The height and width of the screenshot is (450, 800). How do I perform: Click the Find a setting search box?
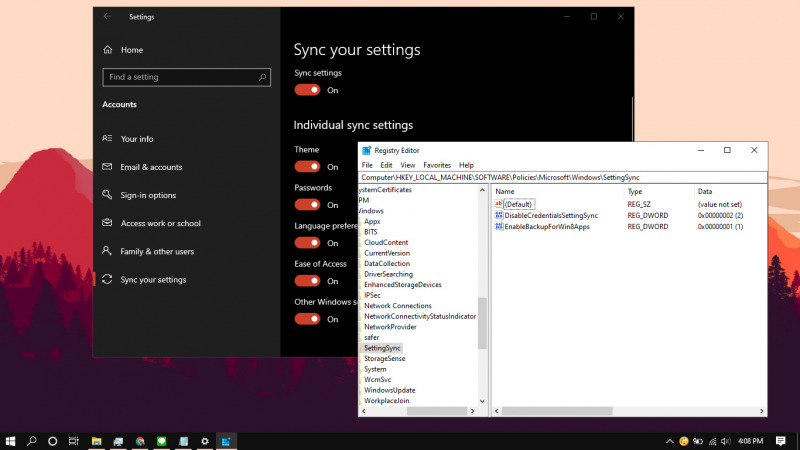point(186,77)
